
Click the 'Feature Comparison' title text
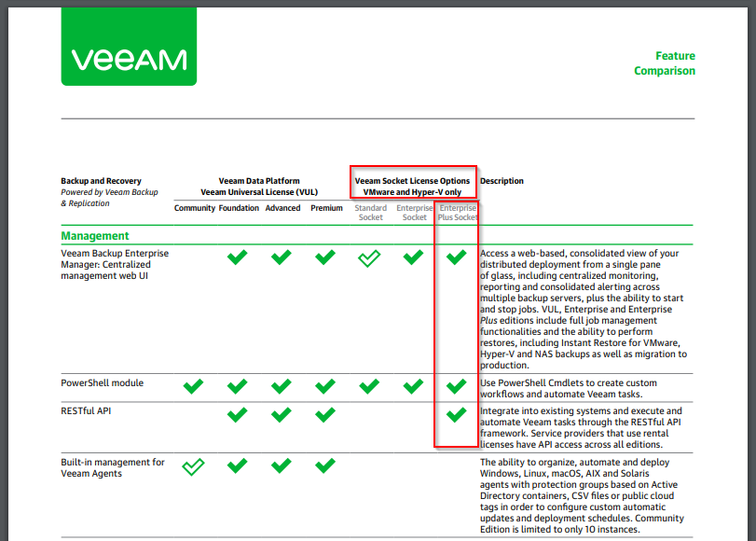[x=665, y=63]
